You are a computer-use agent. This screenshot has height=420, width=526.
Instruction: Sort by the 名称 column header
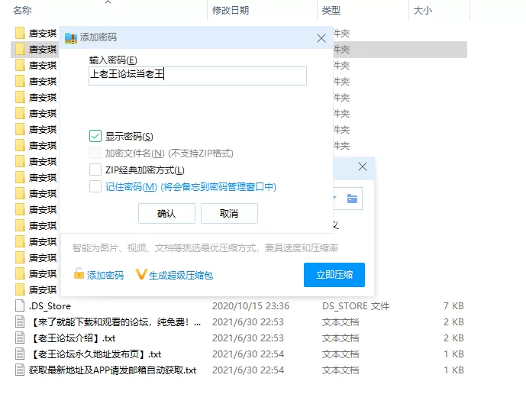click(x=23, y=10)
